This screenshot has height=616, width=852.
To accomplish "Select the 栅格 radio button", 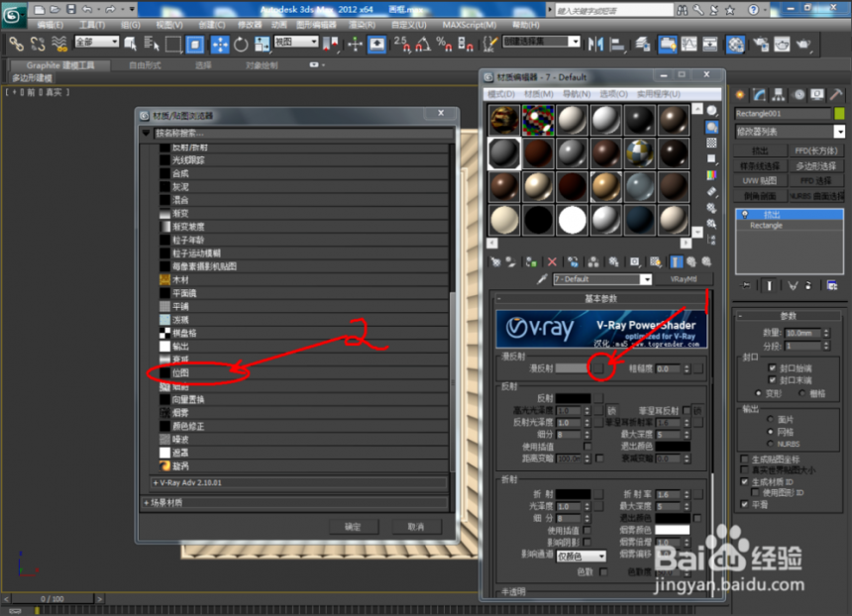I will click(801, 393).
